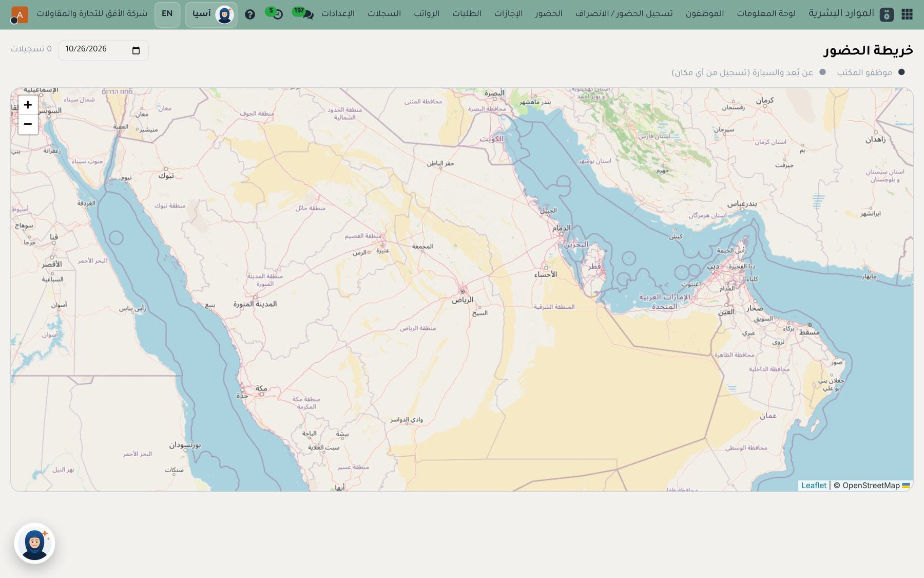Image resolution: width=924 pixels, height=578 pixels.
Task: Open the لوحة المعلومات menu
Action: tap(766, 13)
